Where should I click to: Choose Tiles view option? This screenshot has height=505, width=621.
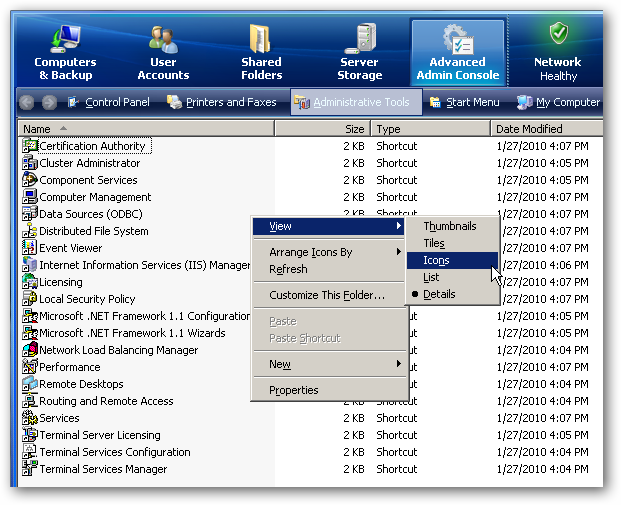point(452,243)
